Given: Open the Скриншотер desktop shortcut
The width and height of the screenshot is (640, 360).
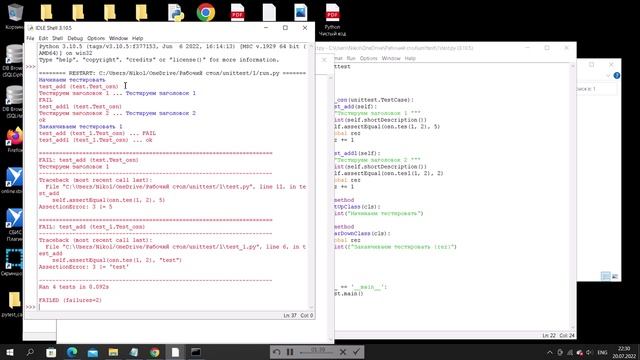Looking at the screenshot, I should click(13, 262).
